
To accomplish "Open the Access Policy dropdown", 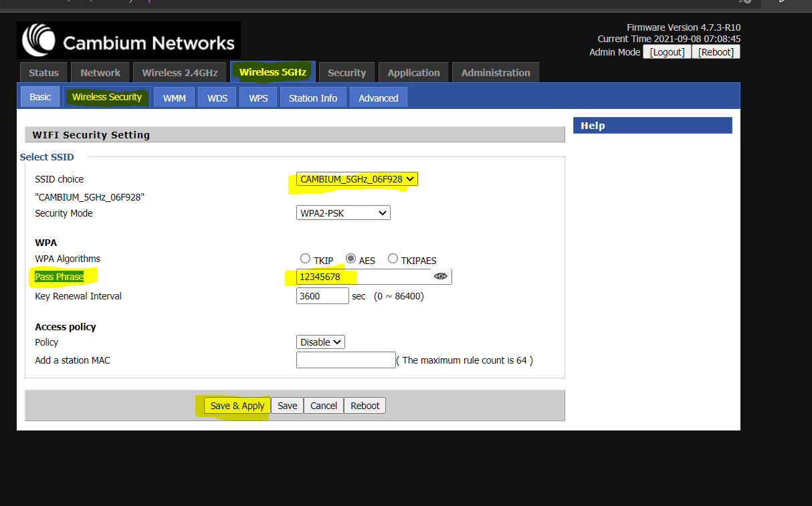I will [x=320, y=342].
